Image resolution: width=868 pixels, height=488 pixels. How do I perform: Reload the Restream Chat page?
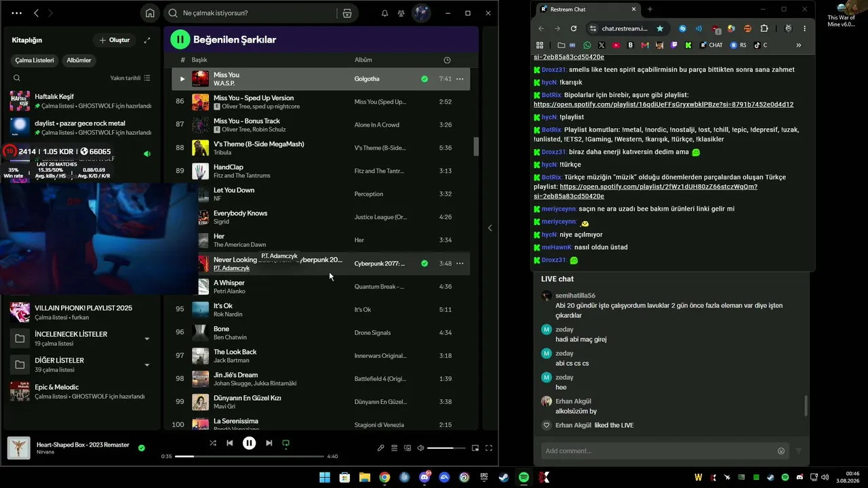[574, 28]
